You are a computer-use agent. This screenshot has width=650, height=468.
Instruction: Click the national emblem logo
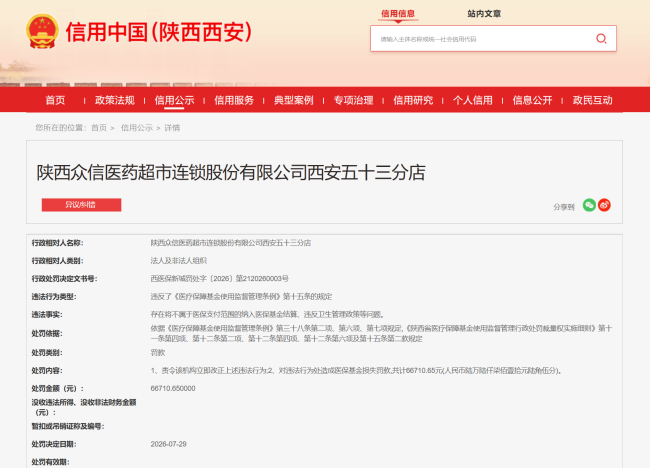[x=42, y=32]
